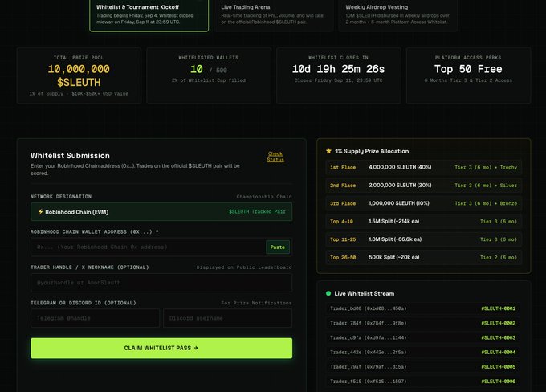Click the Trader_442e stream entry
The width and height of the screenshot is (546, 392).
422,353
